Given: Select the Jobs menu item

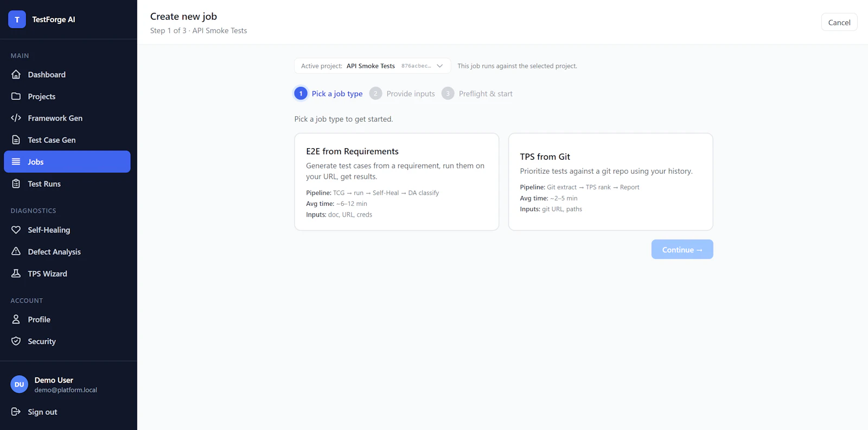Looking at the screenshot, I should click(x=67, y=162).
